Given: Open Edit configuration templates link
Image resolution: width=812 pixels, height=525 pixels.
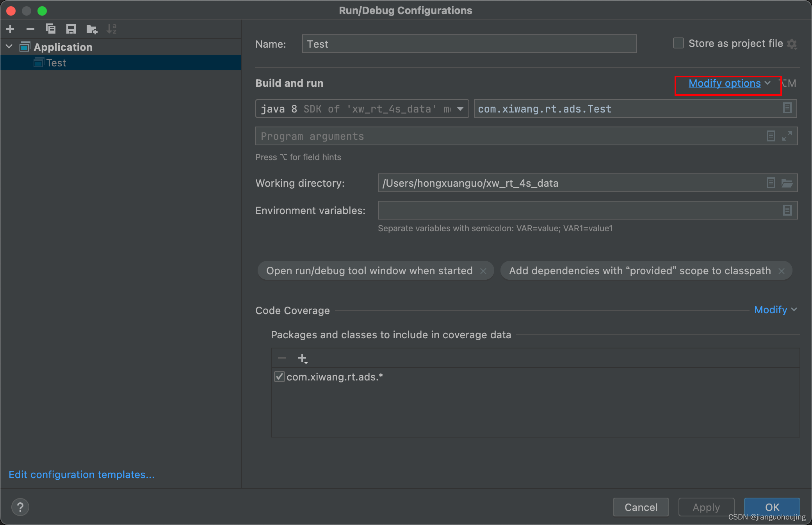Looking at the screenshot, I should tap(82, 475).
